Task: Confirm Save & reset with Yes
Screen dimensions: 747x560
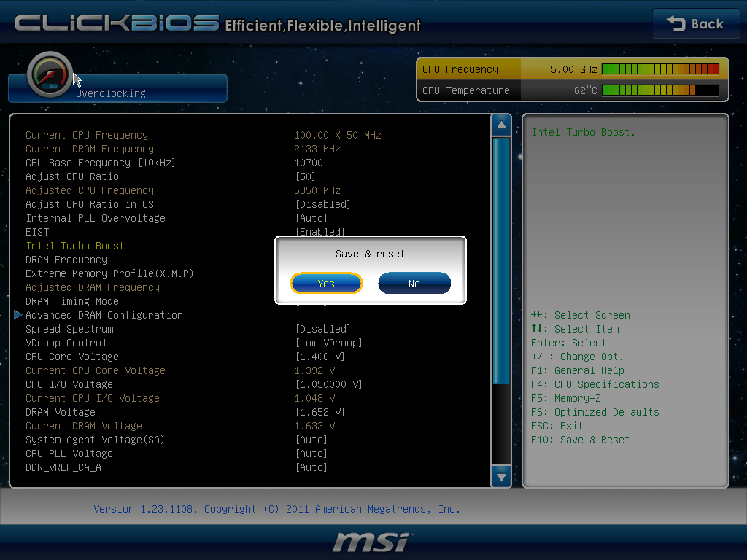Action: [x=326, y=284]
